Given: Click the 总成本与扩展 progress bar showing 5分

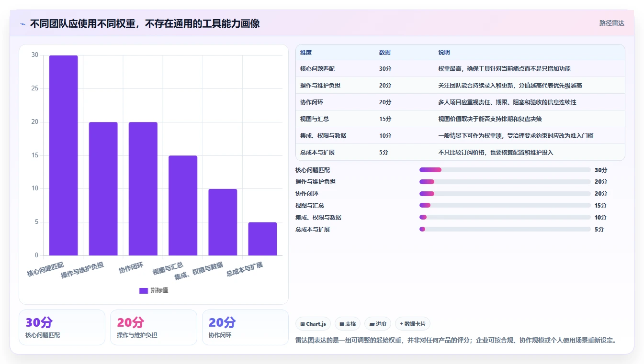Looking at the screenshot, I should (x=505, y=229).
